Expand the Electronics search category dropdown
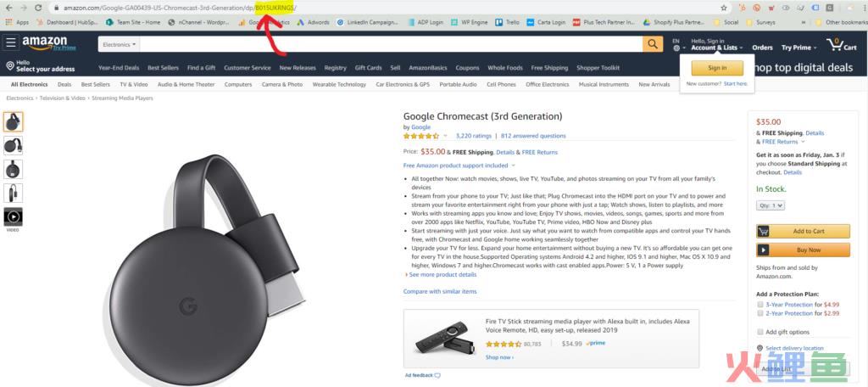 pyautogui.click(x=119, y=44)
